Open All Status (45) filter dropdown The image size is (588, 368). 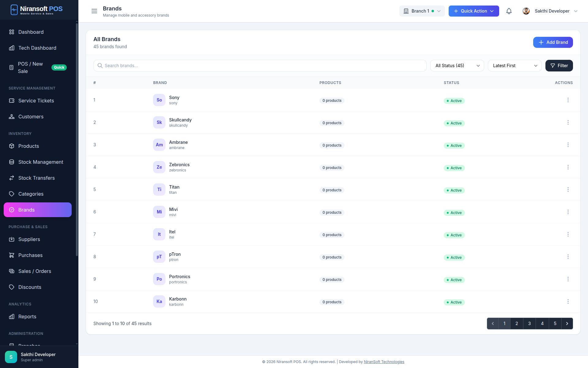click(457, 66)
